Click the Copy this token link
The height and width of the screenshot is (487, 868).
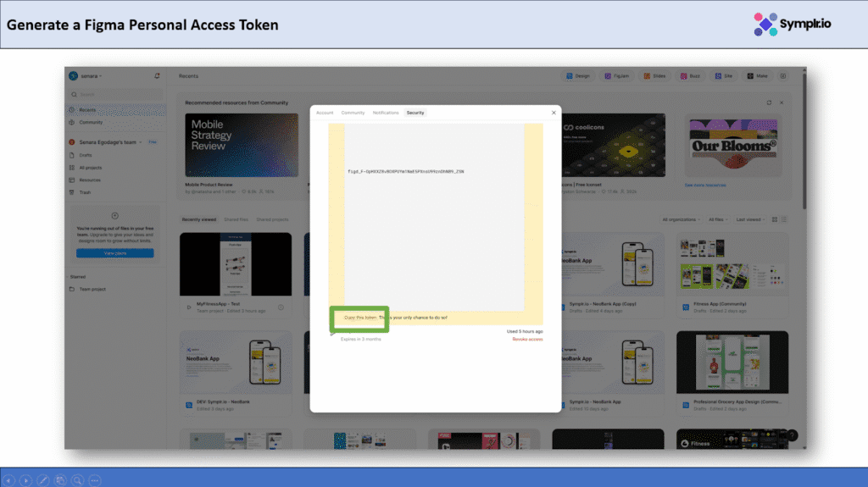coord(360,318)
